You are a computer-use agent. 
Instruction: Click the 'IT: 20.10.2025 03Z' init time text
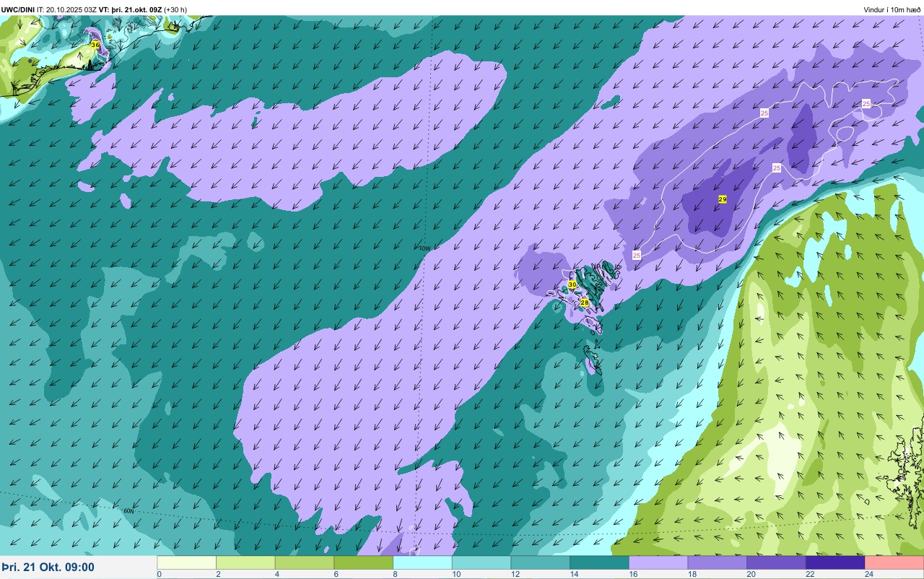66,9
